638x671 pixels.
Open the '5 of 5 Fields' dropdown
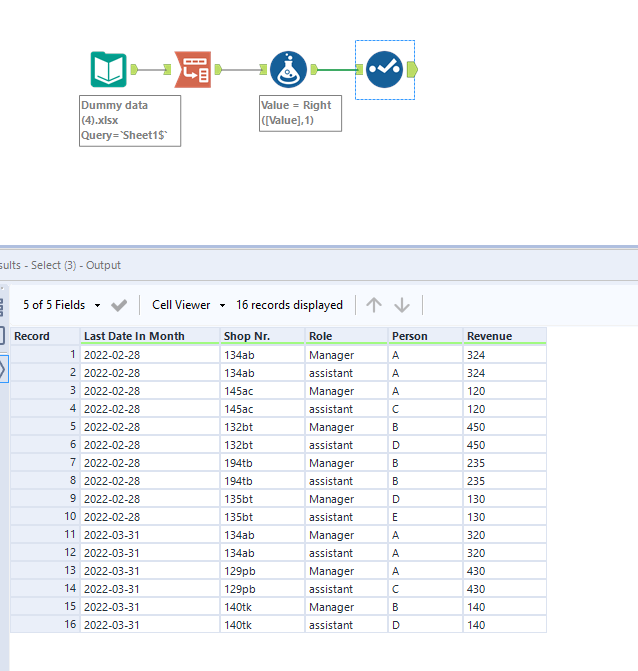62,305
